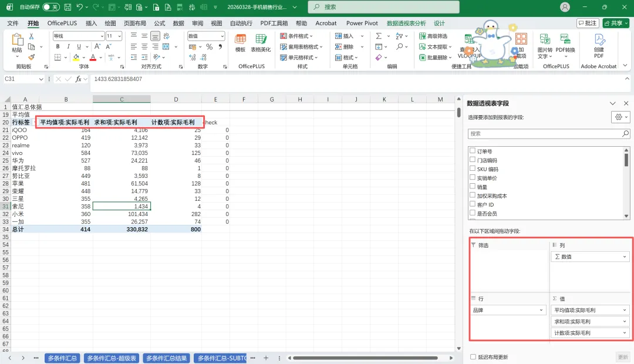Add a new sheet with plus button
This screenshot has height=364, width=634.
(x=266, y=358)
